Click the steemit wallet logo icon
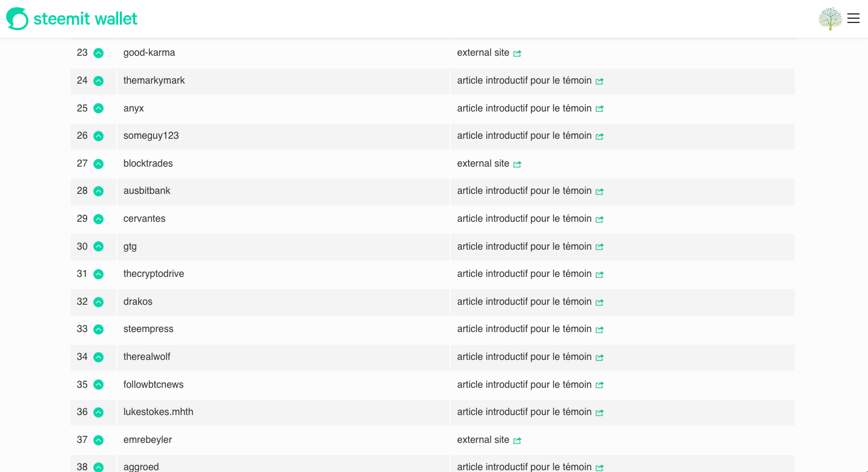Viewport: 868px width, 472px height. tap(17, 19)
